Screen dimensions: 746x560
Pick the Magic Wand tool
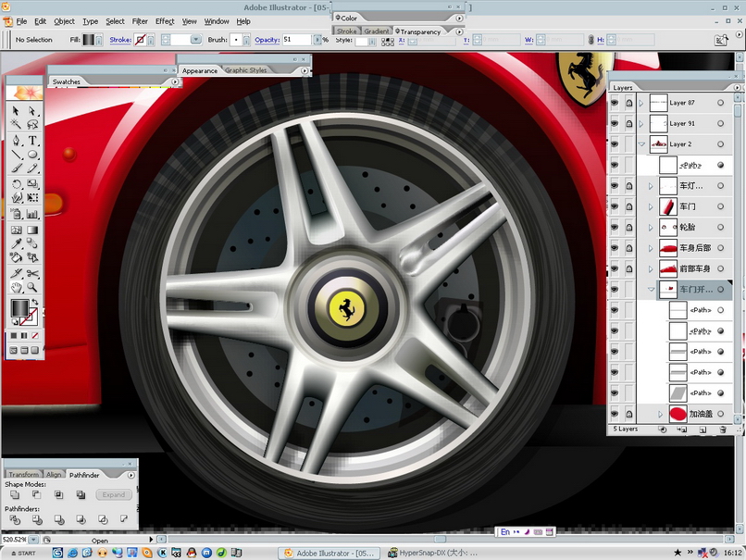click(x=16, y=125)
